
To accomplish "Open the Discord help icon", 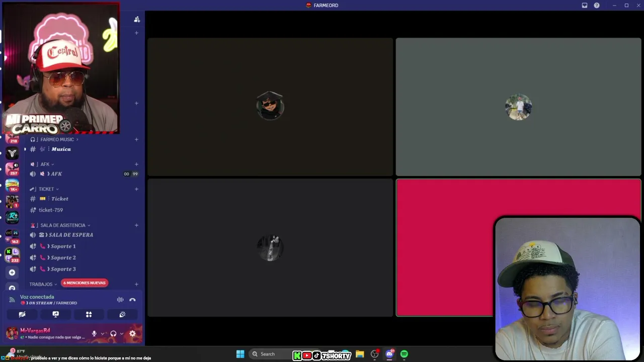I will coord(597,6).
